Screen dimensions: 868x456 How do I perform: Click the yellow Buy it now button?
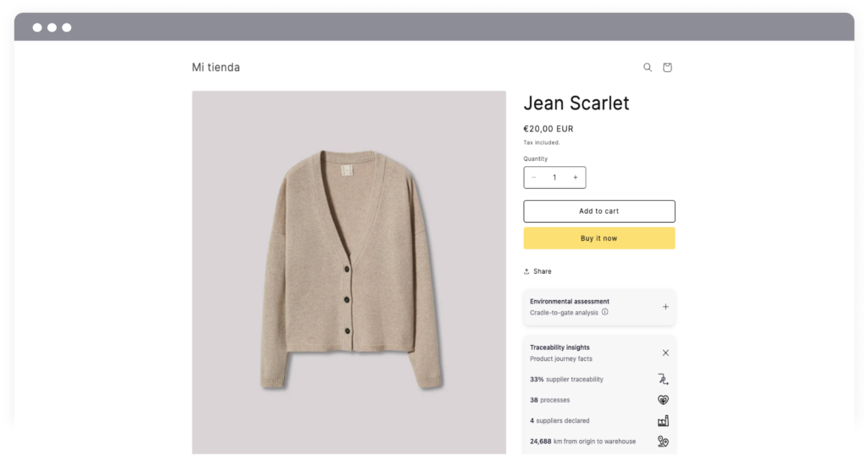[x=599, y=238]
